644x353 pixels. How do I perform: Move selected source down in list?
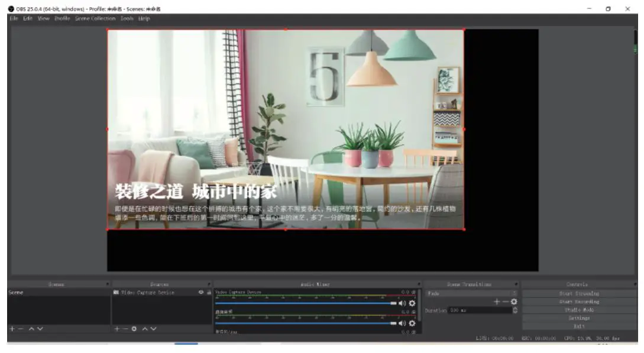153,329
